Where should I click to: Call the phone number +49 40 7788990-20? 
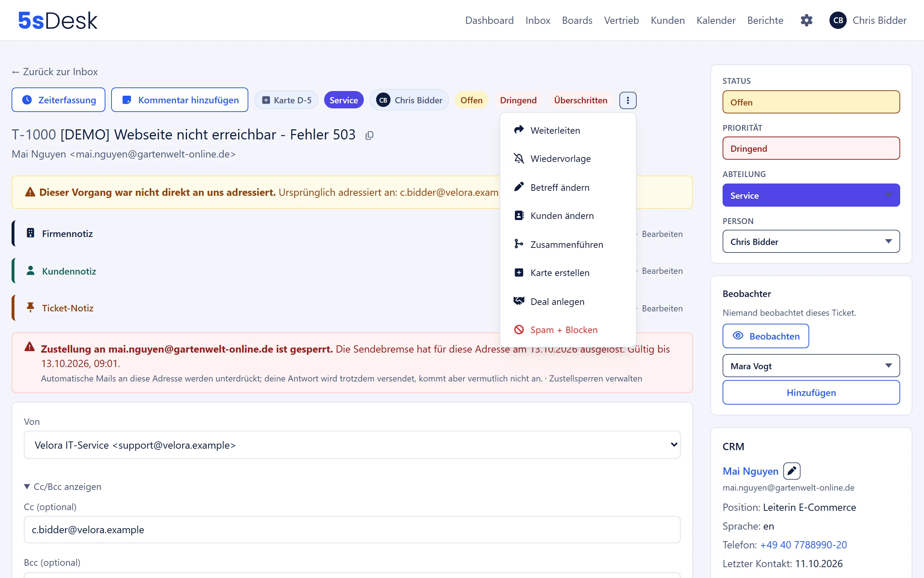click(x=803, y=545)
